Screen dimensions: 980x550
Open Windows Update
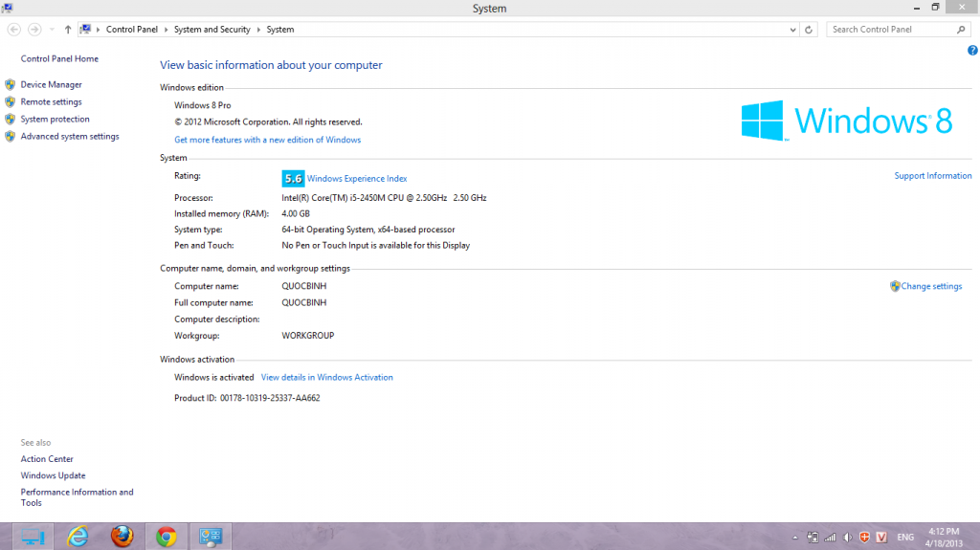(54, 475)
